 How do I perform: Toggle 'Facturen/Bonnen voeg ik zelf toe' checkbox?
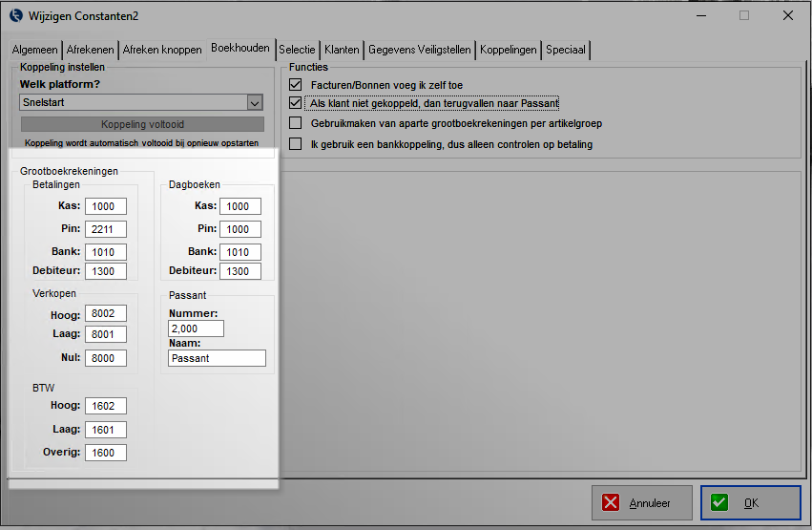tap(296, 84)
